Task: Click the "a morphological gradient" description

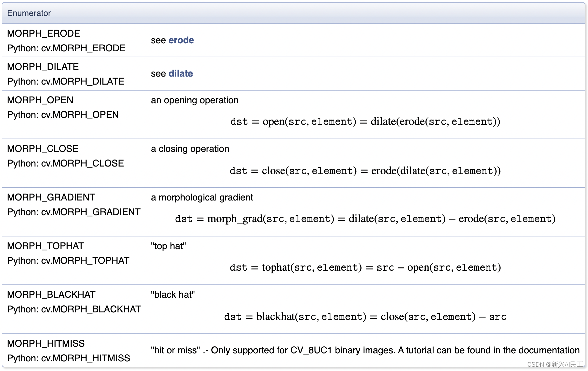Action: tap(202, 197)
